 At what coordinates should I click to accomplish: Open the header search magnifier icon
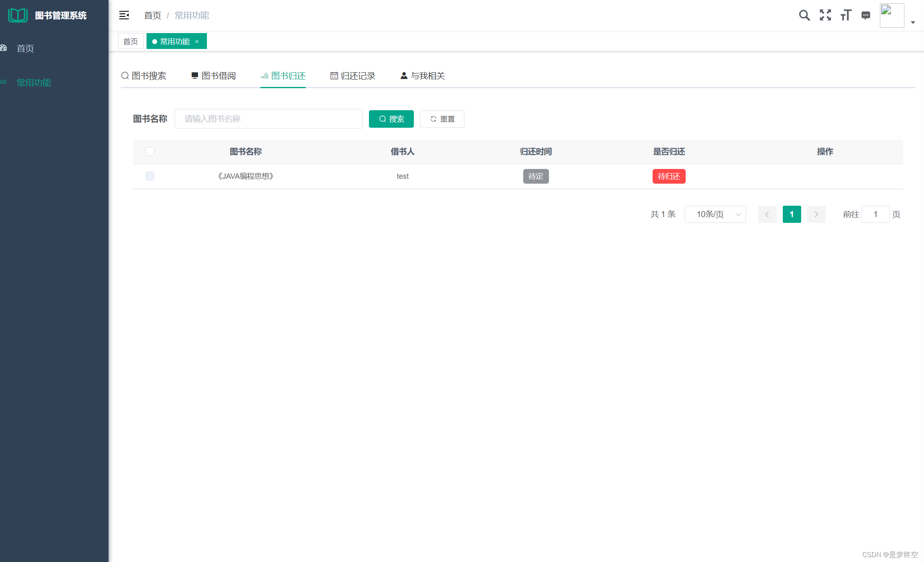[x=804, y=15]
